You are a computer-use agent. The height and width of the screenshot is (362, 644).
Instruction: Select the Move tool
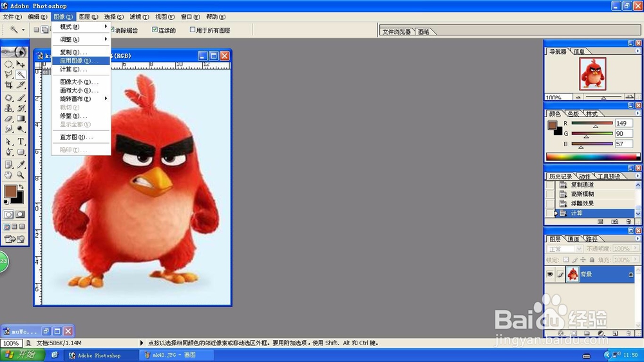click(21, 64)
